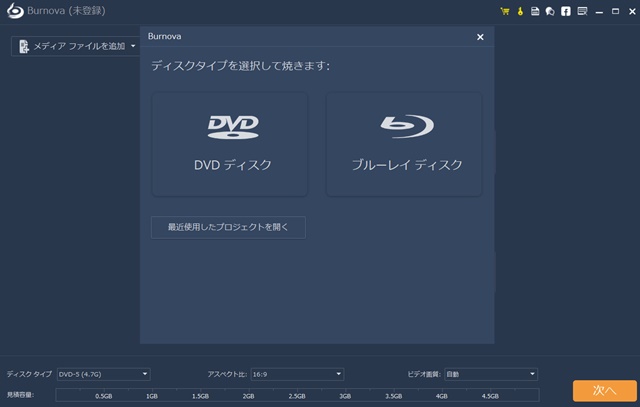Open 最近使用したプロジェクトを開く
The width and height of the screenshot is (640, 407).
point(228,227)
